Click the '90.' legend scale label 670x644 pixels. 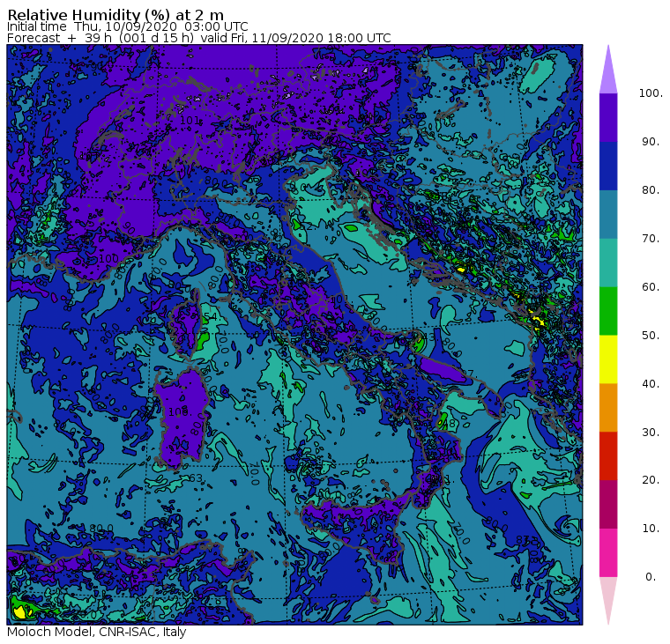pyautogui.click(x=651, y=142)
